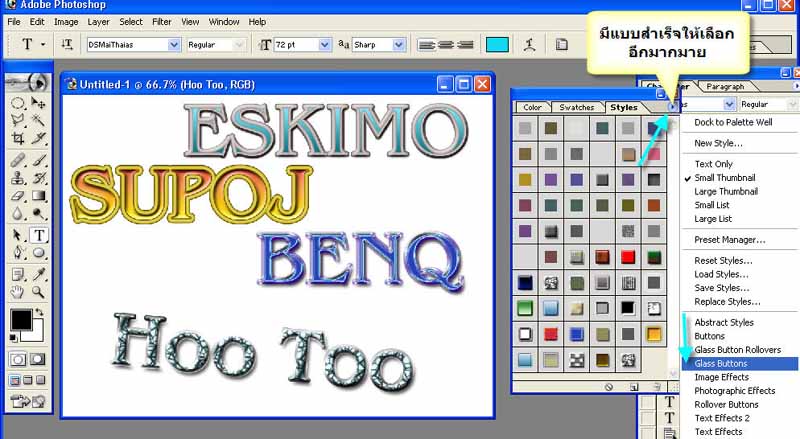
Task: Select the Type tool in toolbox
Action: click(39, 235)
